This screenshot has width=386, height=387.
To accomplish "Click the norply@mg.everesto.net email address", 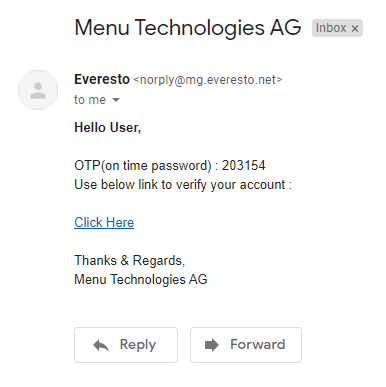I will click(x=208, y=80).
